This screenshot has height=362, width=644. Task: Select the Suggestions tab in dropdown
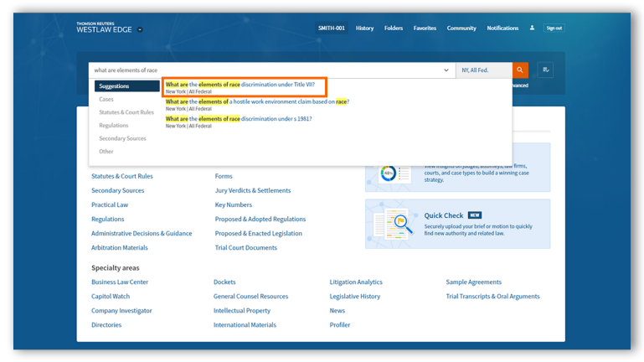point(126,86)
